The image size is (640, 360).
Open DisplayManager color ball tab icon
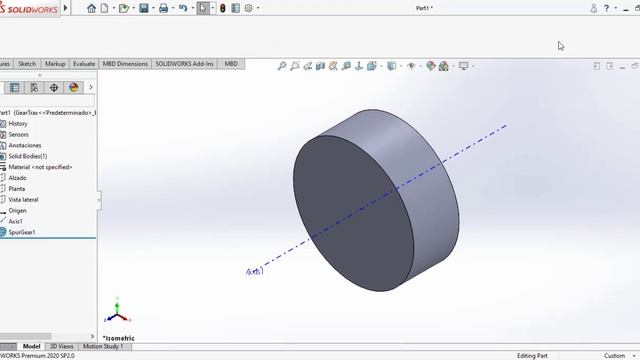click(73, 87)
